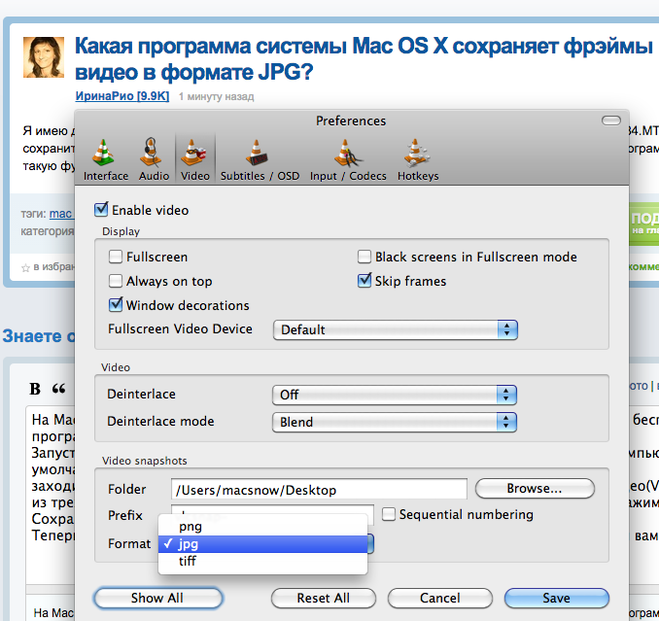
Task: Click the favorites star icon on the web page
Action: point(26,268)
